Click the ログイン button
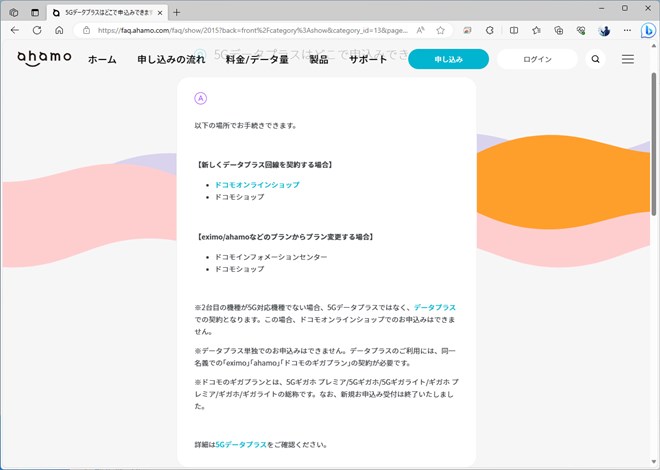 tap(537, 59)
